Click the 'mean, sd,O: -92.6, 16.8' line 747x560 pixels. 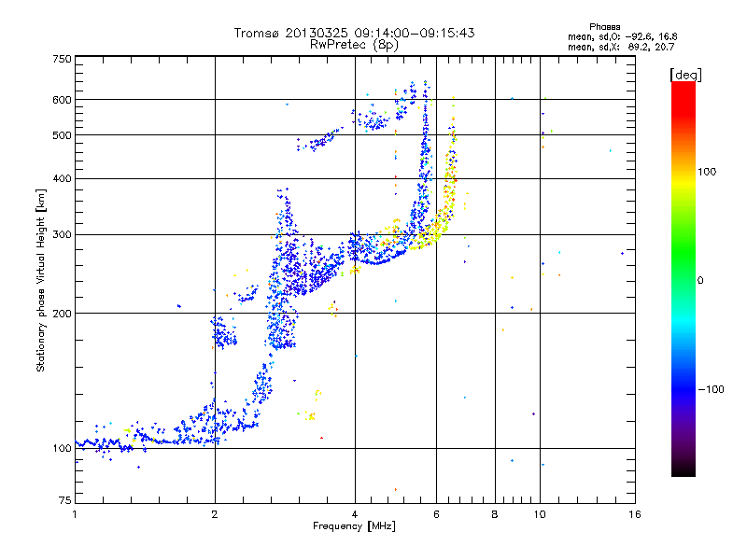(622, 36)
